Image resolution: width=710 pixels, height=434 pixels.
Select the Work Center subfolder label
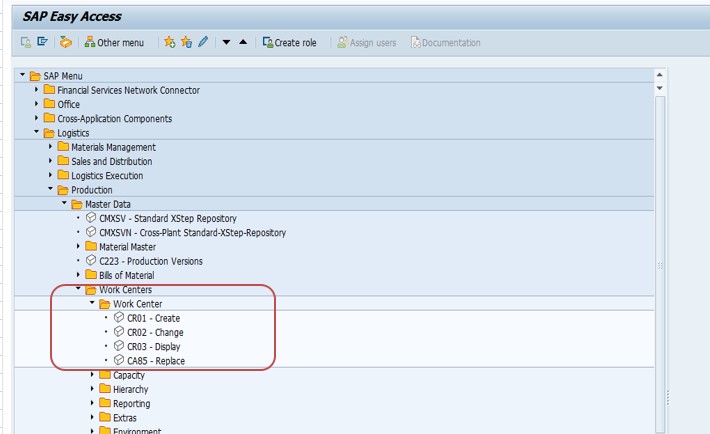(x=138, y=304)
